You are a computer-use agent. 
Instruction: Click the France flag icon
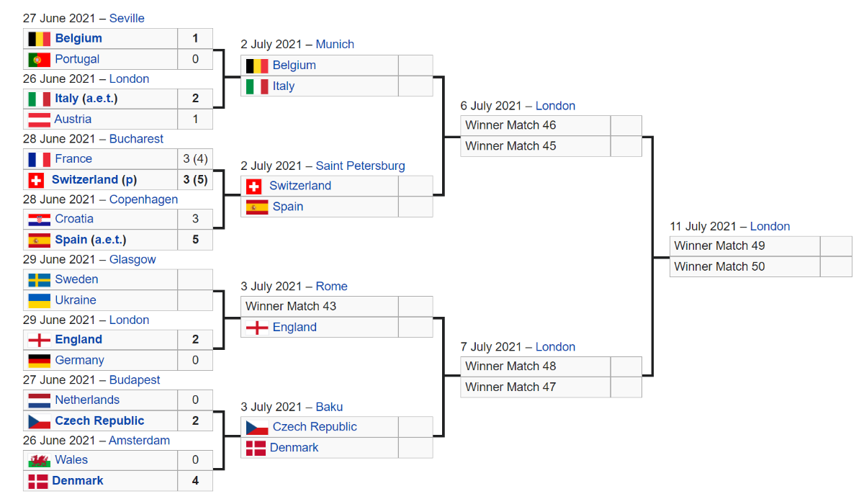click(39, 159)
